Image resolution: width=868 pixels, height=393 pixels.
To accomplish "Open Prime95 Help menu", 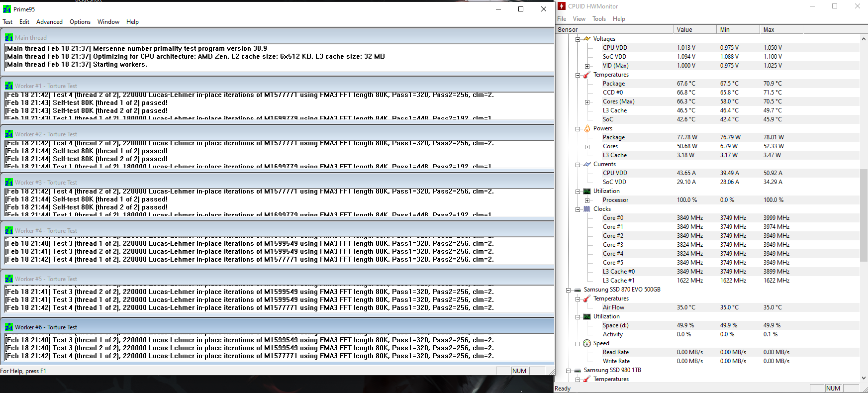I will tap(132, 22).
